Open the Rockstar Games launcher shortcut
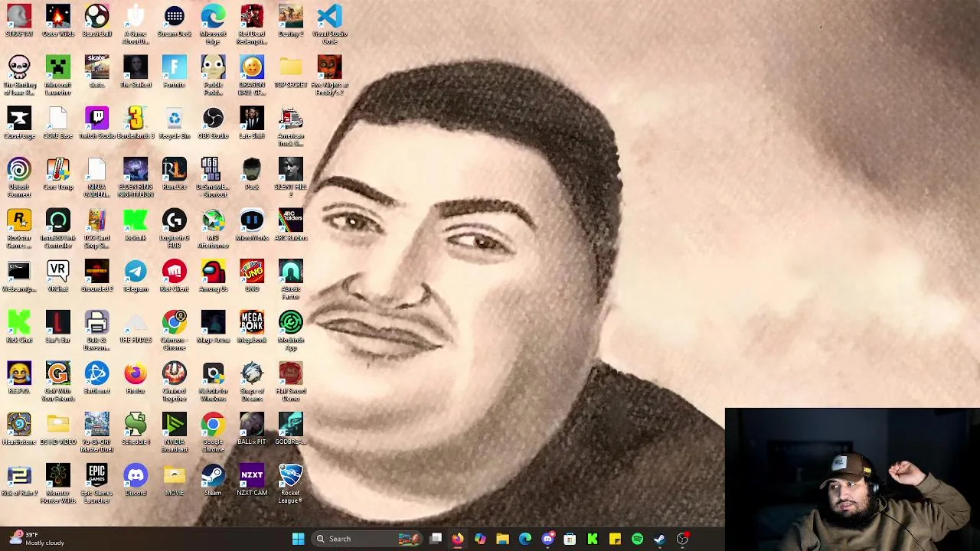 [x=19, y=229]
